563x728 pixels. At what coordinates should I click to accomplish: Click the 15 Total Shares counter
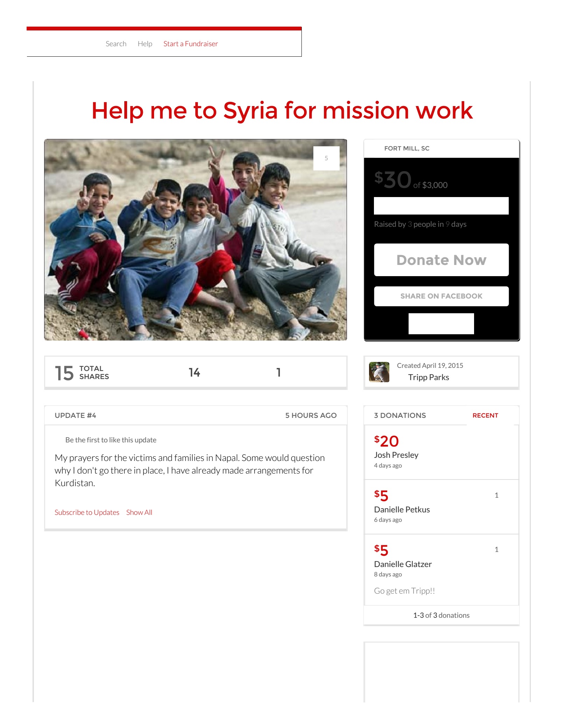(82, 372)
